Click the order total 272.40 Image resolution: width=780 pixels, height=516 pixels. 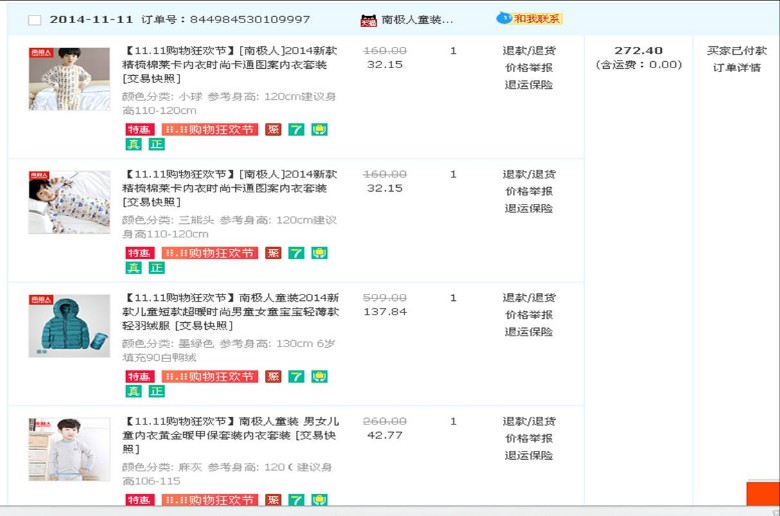tap(638, 50)
